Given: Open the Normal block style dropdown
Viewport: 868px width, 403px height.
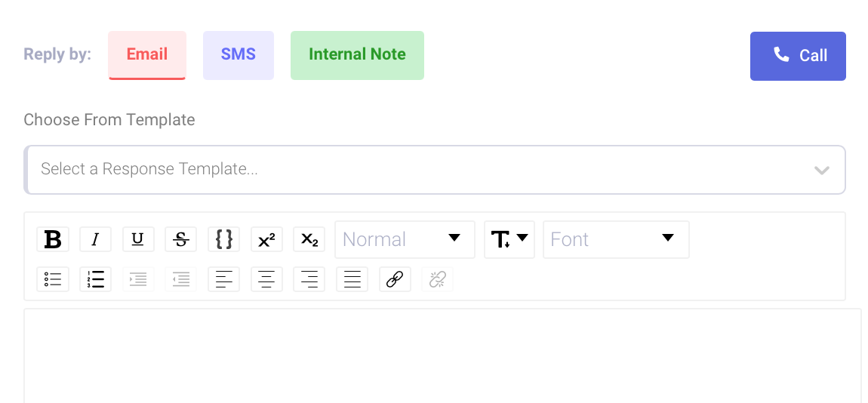Looking at the screenshot, I should pos(405,239).
